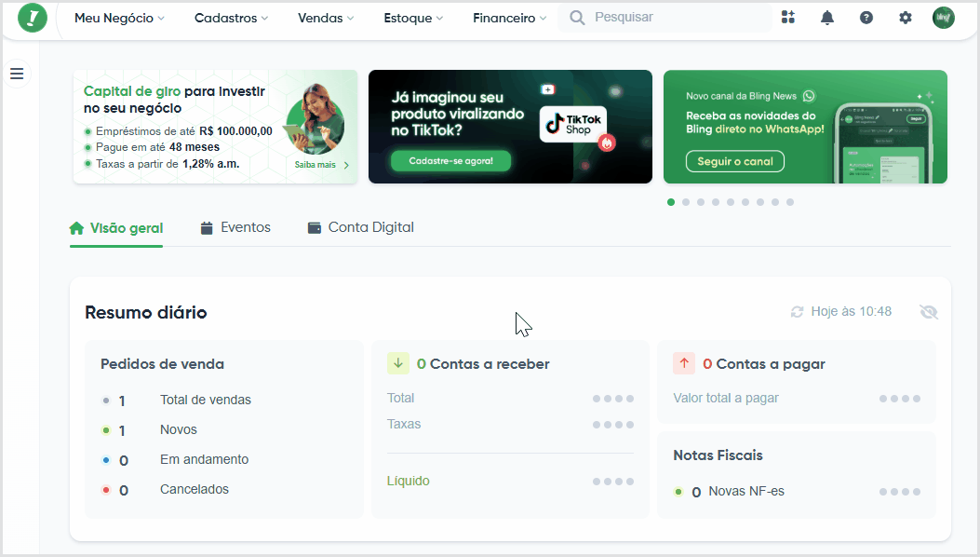The image size is (980, 557).
Task: Open the apps grid icon in header
Action: click(788, 18)
